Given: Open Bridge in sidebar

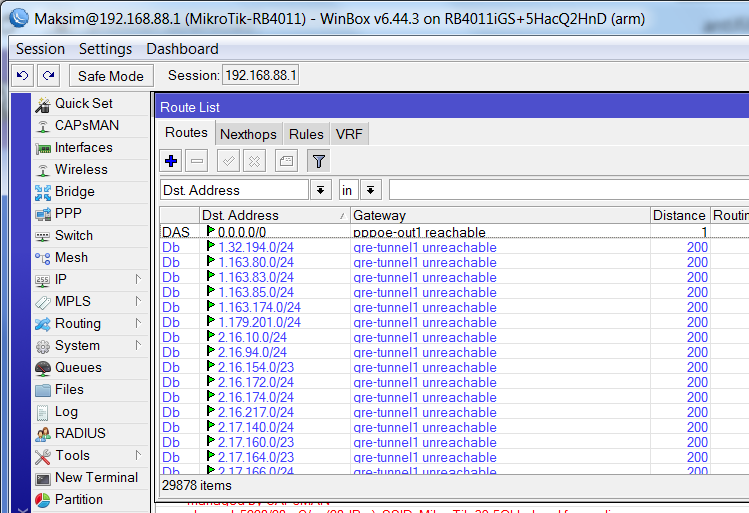Looking at the screenshot, I should [91, 192].
